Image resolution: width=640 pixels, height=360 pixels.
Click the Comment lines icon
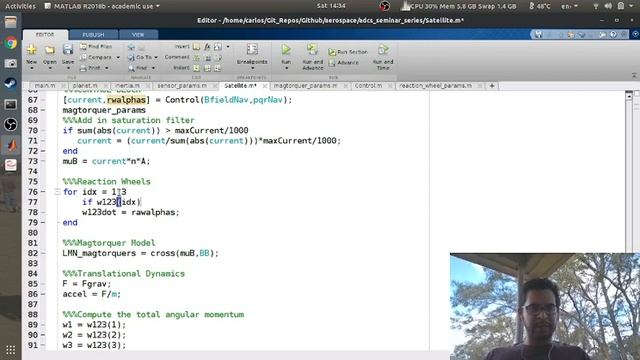197,58
